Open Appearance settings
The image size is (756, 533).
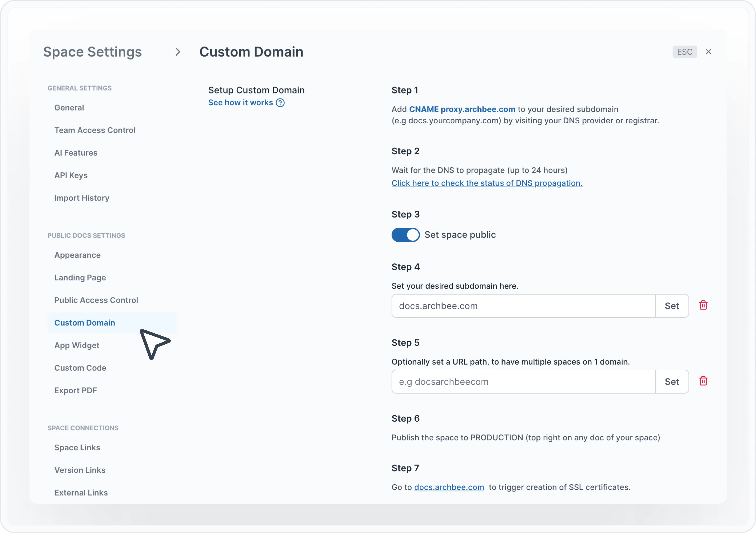[x=77, y=255]
